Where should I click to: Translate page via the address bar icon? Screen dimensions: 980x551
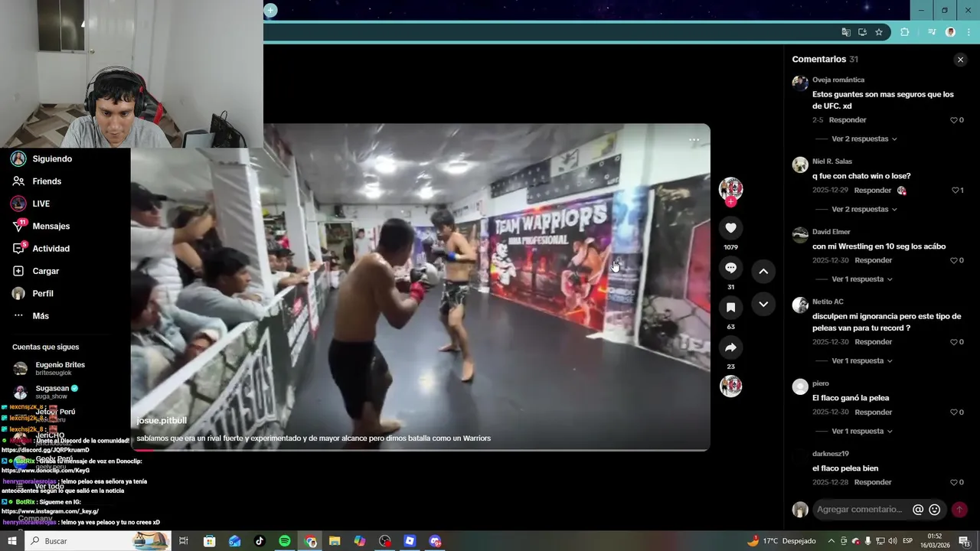(x=846, y=32)
